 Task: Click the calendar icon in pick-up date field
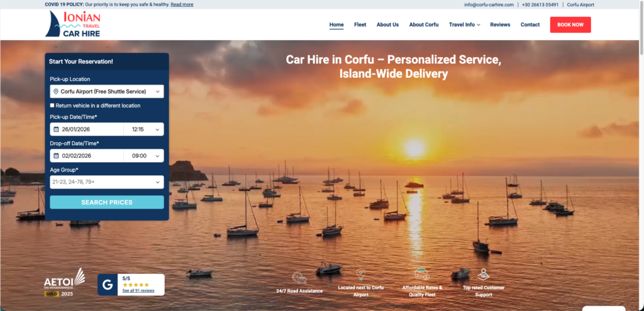tap(56, 129)
